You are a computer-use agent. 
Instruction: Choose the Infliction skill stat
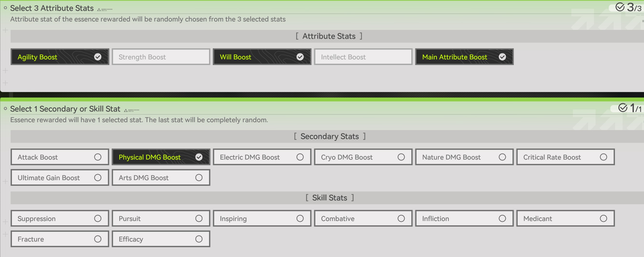tap(464, 218)
